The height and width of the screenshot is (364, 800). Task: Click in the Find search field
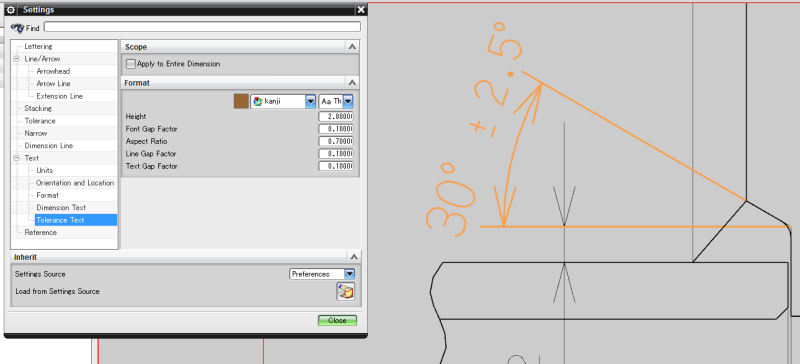pyautogui.click(x=202, y=27)
